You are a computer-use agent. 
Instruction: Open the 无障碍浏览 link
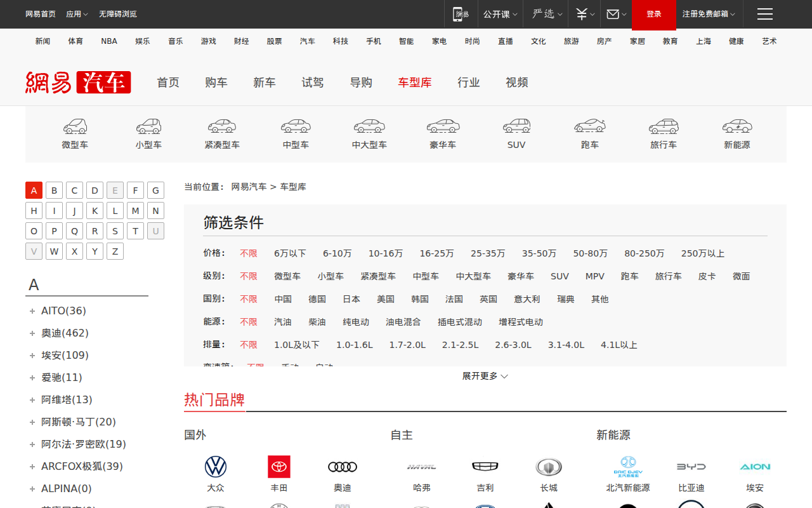point(118,14)
